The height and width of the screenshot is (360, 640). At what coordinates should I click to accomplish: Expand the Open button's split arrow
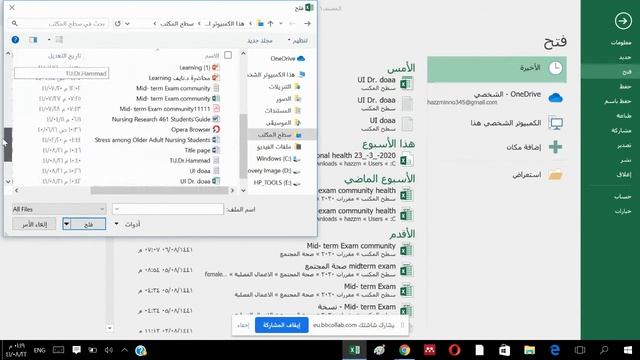click(x=67, y=224)
